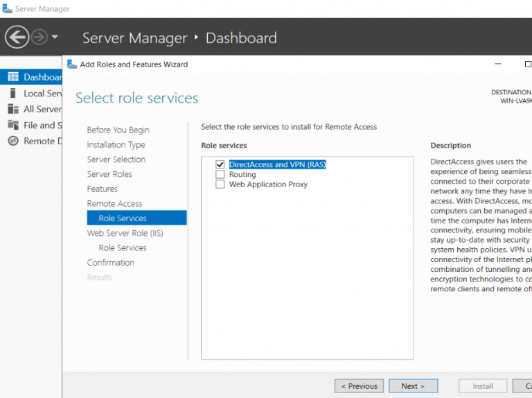Image resolution: width=532 pixels, height=398 pixels.
Task: Go to Web Server Role (IIS) step
Action: click(x=125, y=233)
